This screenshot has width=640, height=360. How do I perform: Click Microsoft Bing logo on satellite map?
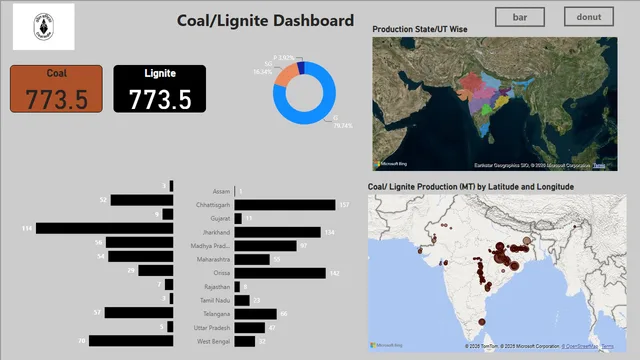391,164
